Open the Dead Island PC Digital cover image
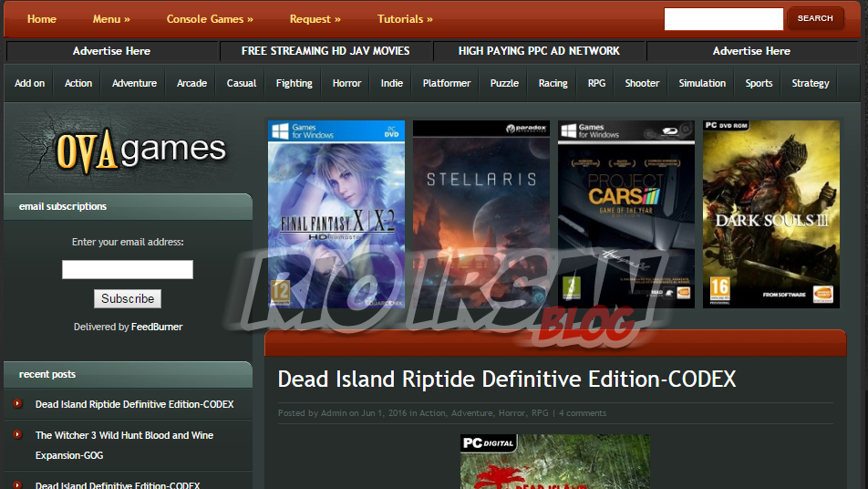Screen dimensions: 868x489 tap(554, 462)
